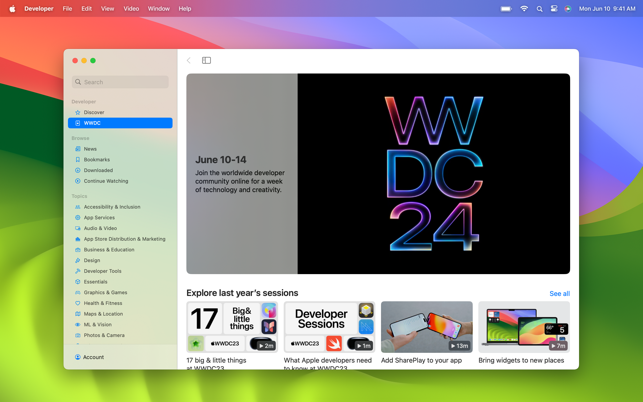Click the "Graphics & Games" sidebar label

(105, 292)
